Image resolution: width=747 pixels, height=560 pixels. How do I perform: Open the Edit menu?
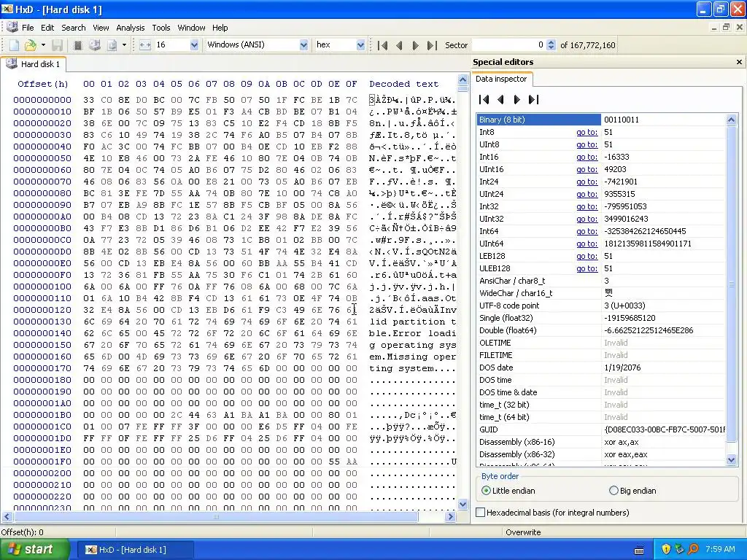coord(47,28)
